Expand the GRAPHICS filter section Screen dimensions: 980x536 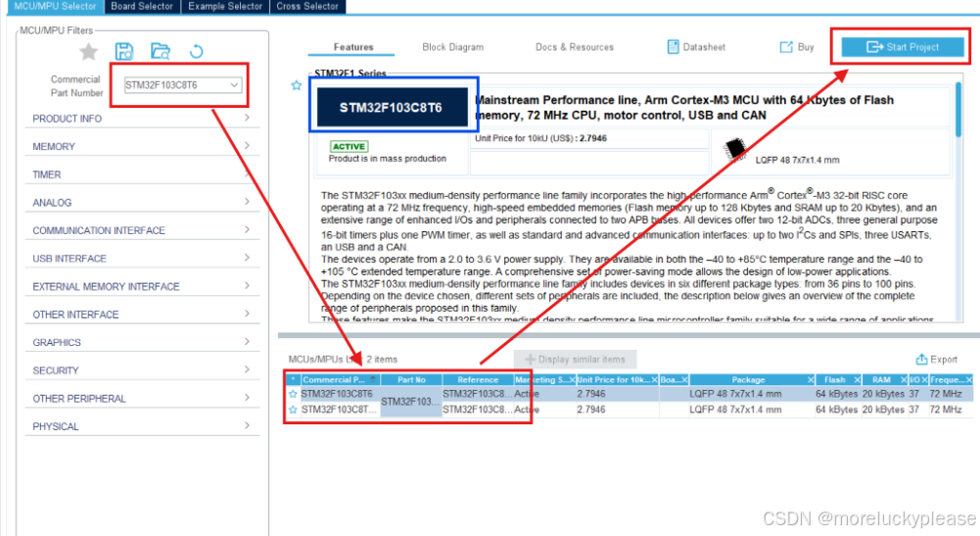tap(142, 342)
